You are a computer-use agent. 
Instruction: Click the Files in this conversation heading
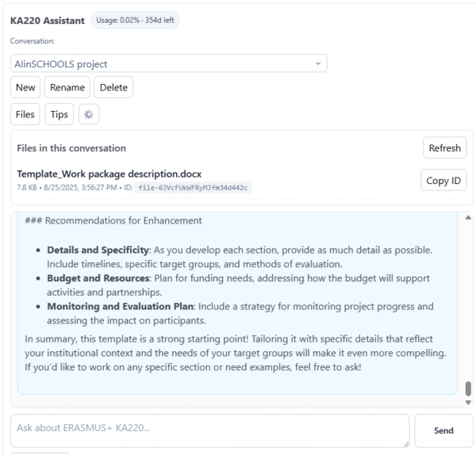click(x=71, y=148)
